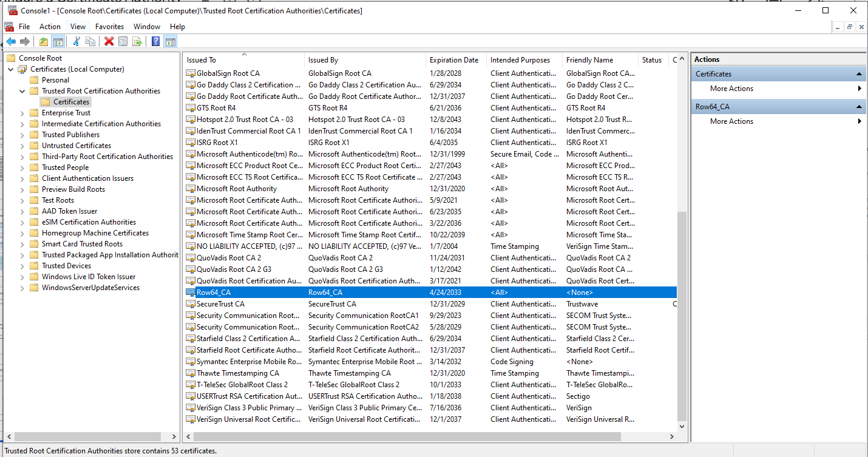Click More Actions under Row64_CA
This screenshot has height=457, width=868.
[x=731, y=121]
